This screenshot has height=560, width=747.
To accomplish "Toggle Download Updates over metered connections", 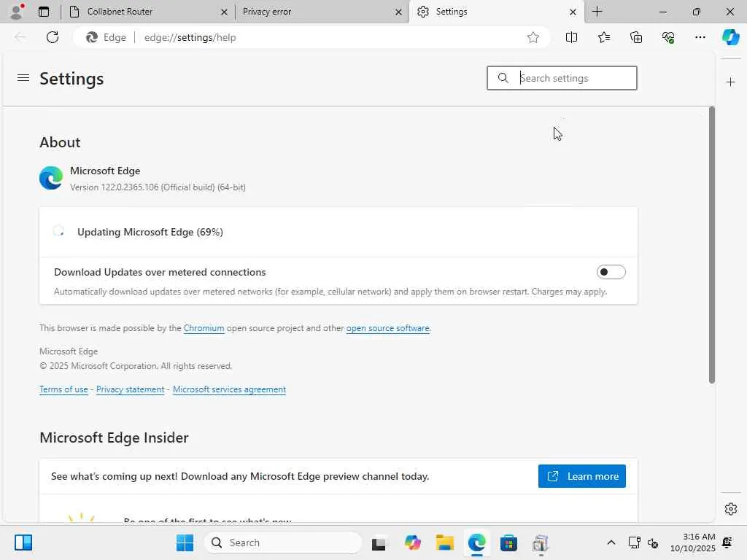I will [611, 272].
